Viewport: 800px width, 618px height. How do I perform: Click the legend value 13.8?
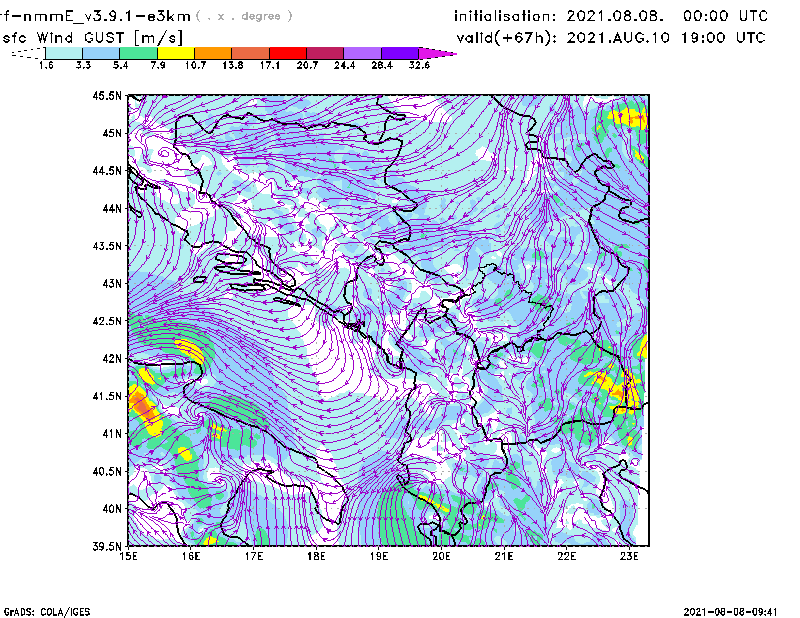click(233, 65)
